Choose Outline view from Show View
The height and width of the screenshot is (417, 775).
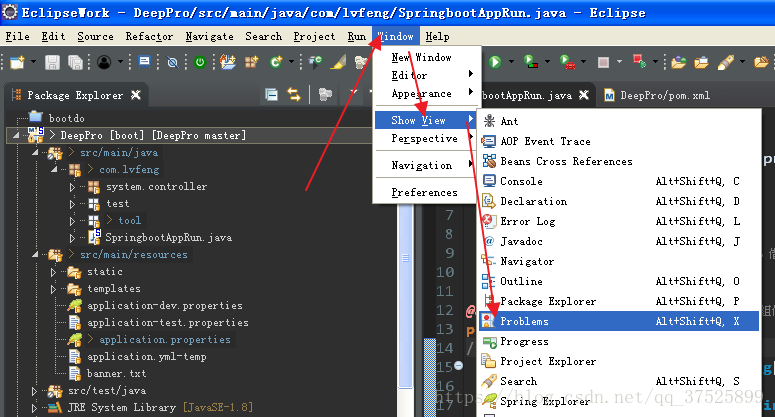pos(619,281)
